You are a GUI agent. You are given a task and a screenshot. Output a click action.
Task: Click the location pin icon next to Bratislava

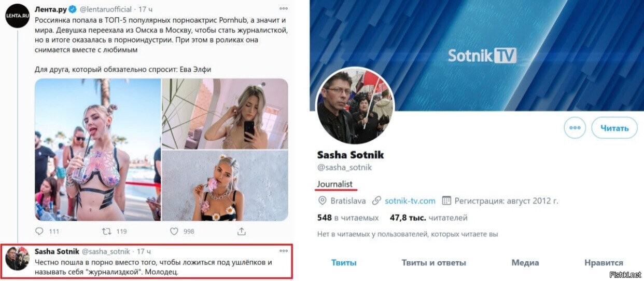(x=322, y=200)
